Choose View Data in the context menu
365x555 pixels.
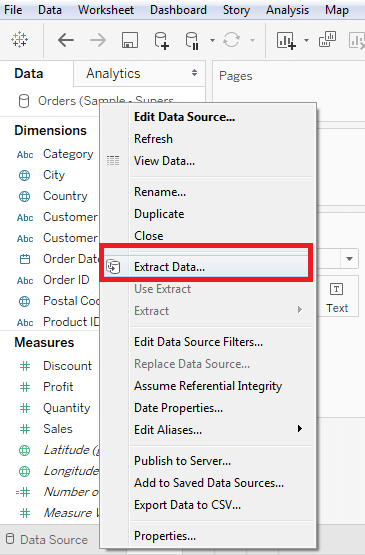tap(164, 161)
